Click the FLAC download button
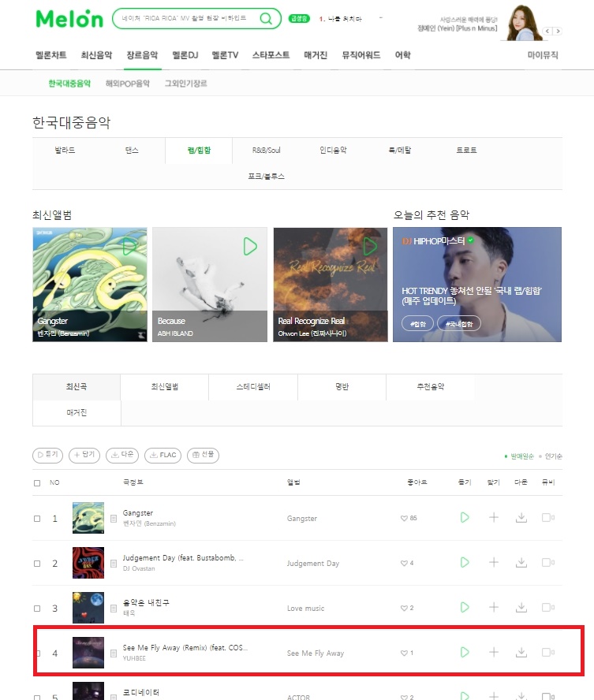594x700 pixels. point(163,455)
